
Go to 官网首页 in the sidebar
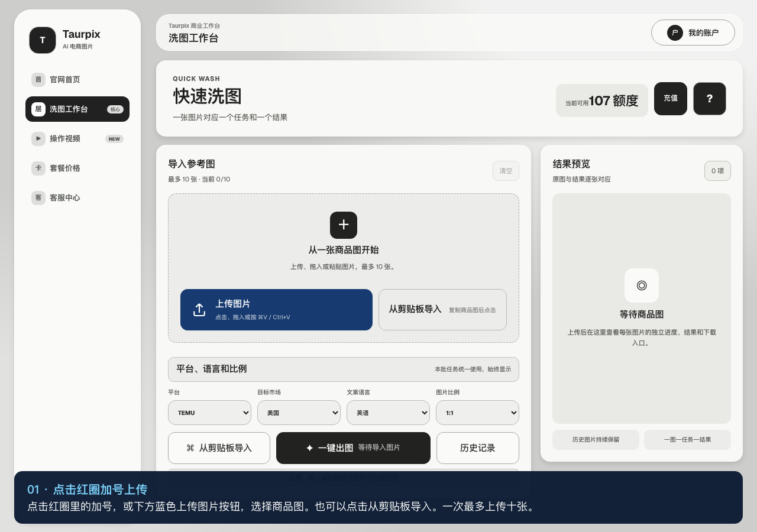pyautogui.click(x=77, y=79)
